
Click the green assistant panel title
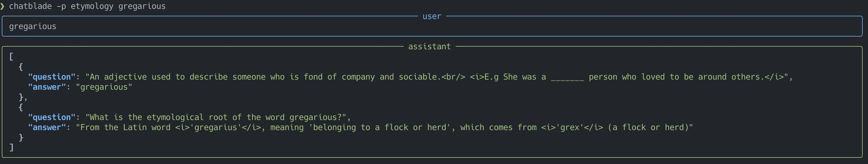coord(429,47)
